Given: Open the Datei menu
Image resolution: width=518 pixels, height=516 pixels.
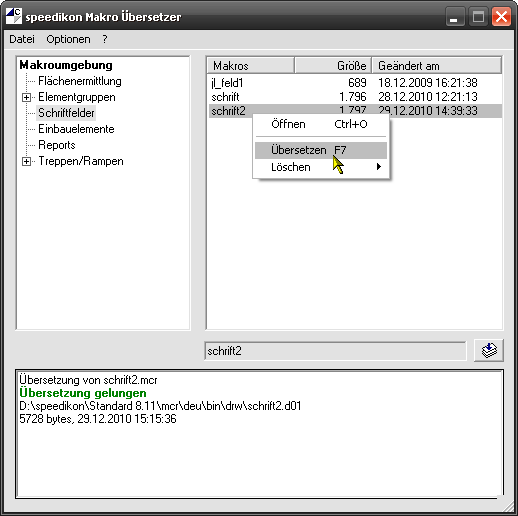Looking at the screenshot, I should [22, 39].
